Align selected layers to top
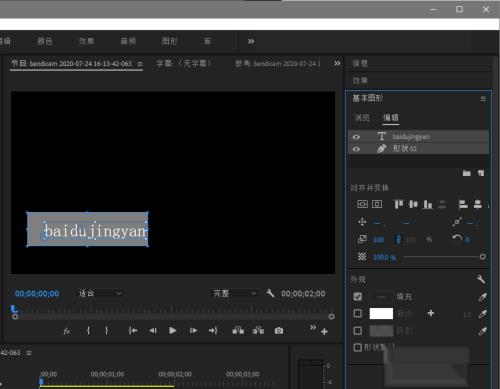Screen dimensions: 500x389 pos(398,204)
